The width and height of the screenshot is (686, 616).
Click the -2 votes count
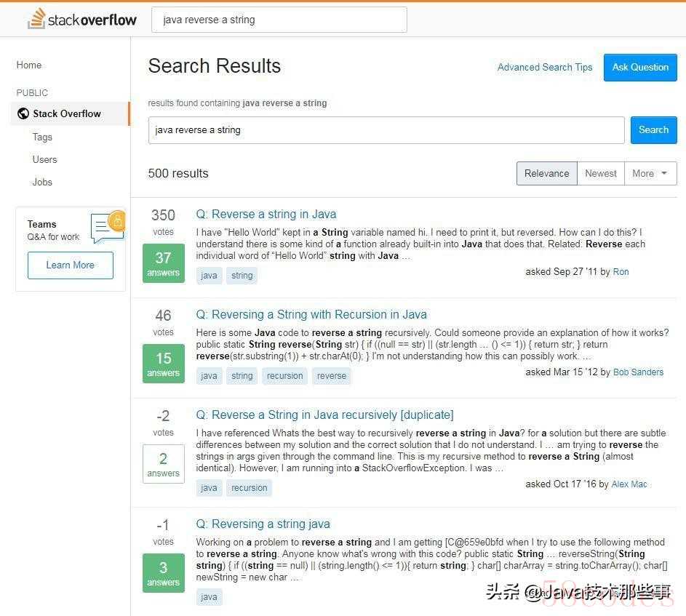(x=163, y=415)
